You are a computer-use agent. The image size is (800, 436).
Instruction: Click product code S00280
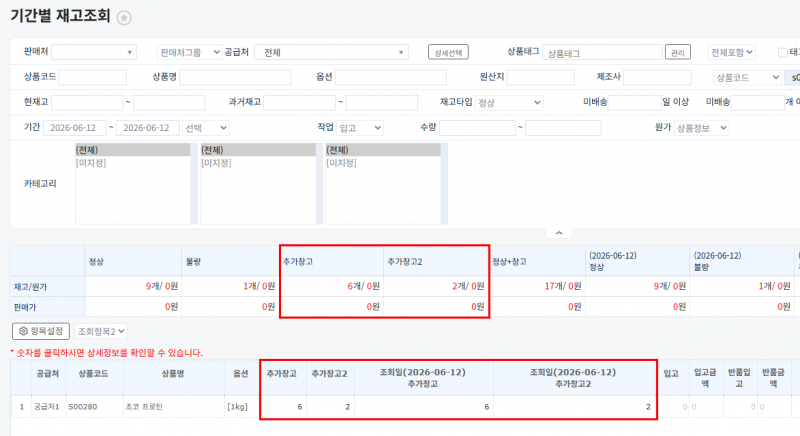83,406
